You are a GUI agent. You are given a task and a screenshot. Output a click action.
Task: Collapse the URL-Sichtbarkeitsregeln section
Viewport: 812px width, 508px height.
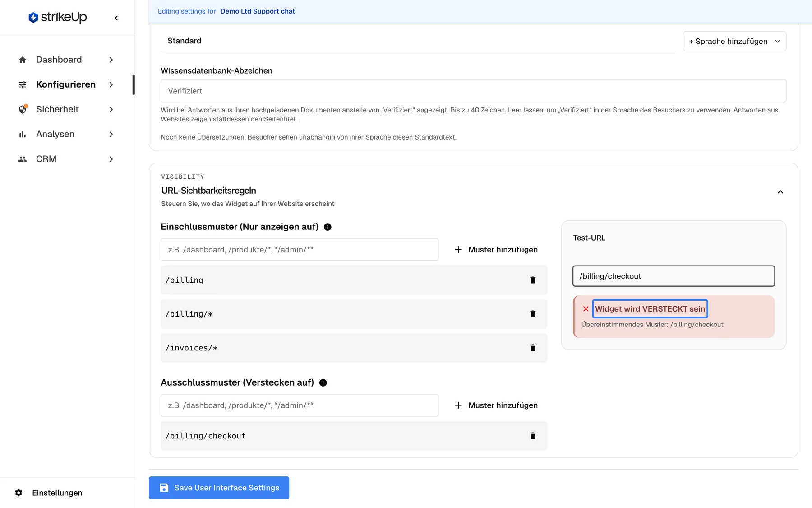[x=780, y=192]
